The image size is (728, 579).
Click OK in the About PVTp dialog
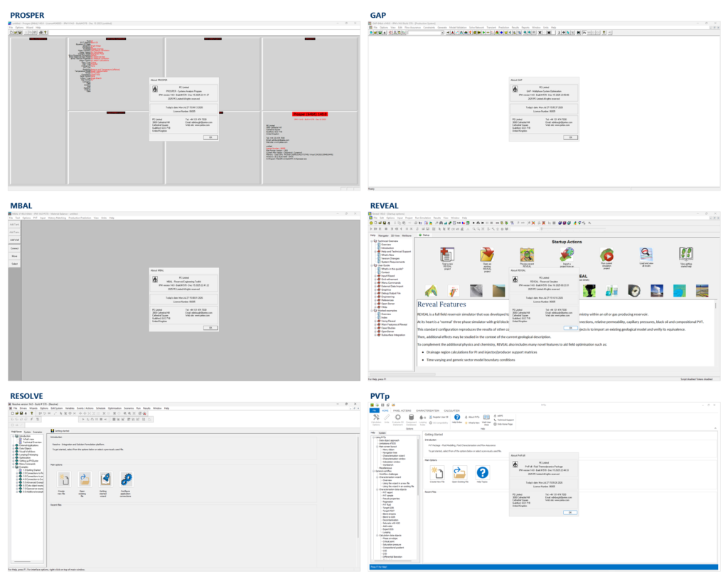click(x=570, y=513)
